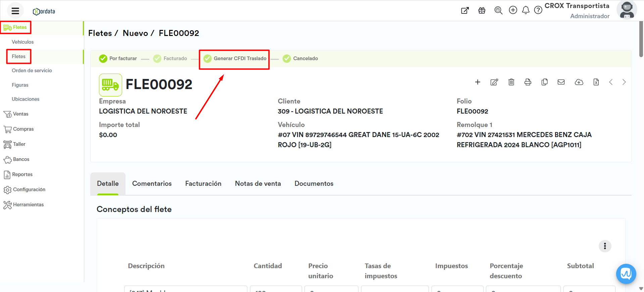
Task: Open the Fletes submenu item
Action: (x=18, y=56)
